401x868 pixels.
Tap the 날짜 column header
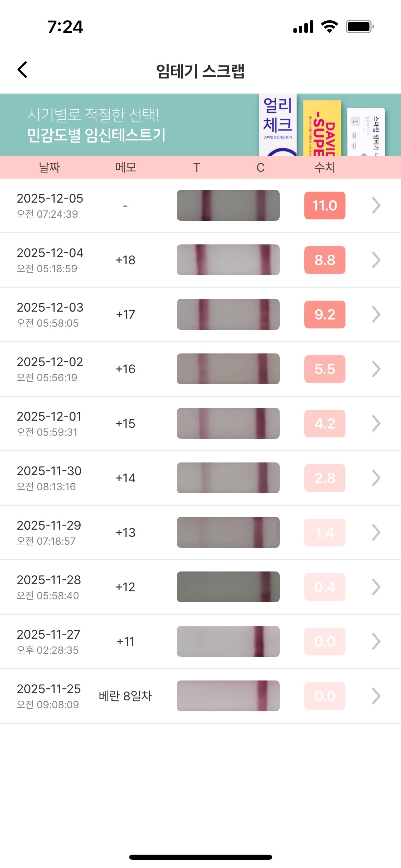click(49, 168)
